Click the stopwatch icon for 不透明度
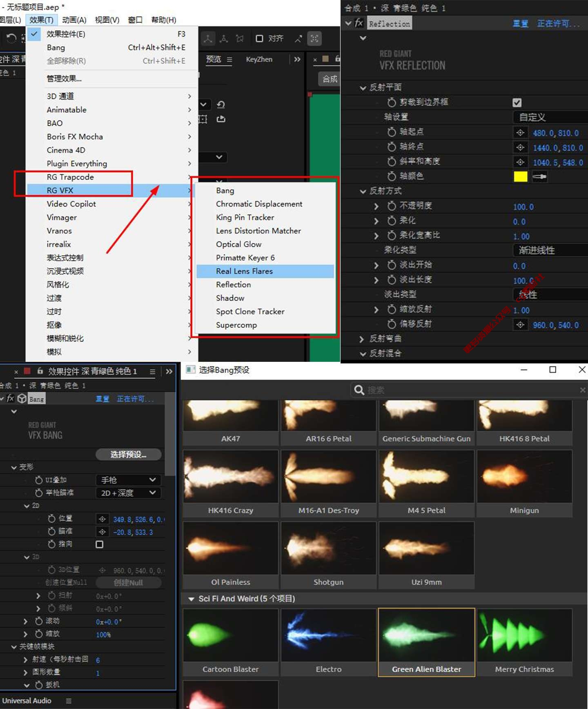Image resolution: width=588 pixels, height=709 pixels. click(x=392, y=206)
